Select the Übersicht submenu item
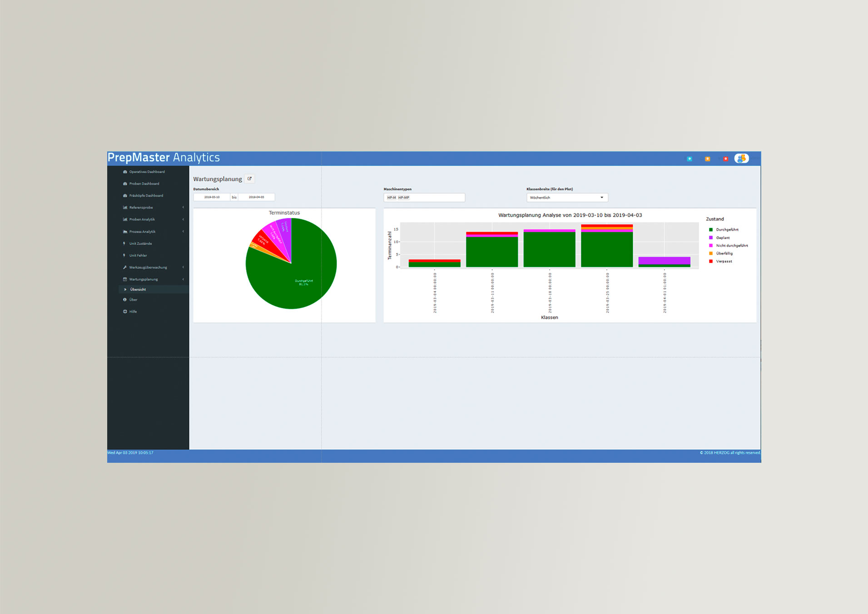 [x=154, y=289]
